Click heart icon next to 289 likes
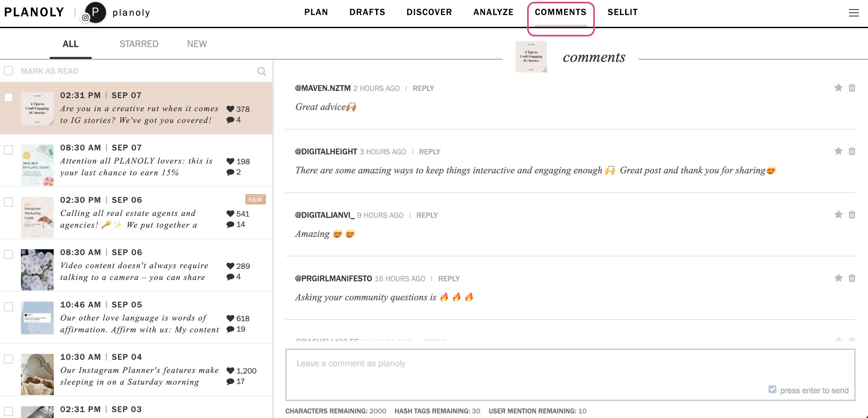 (x=230, y=266)
